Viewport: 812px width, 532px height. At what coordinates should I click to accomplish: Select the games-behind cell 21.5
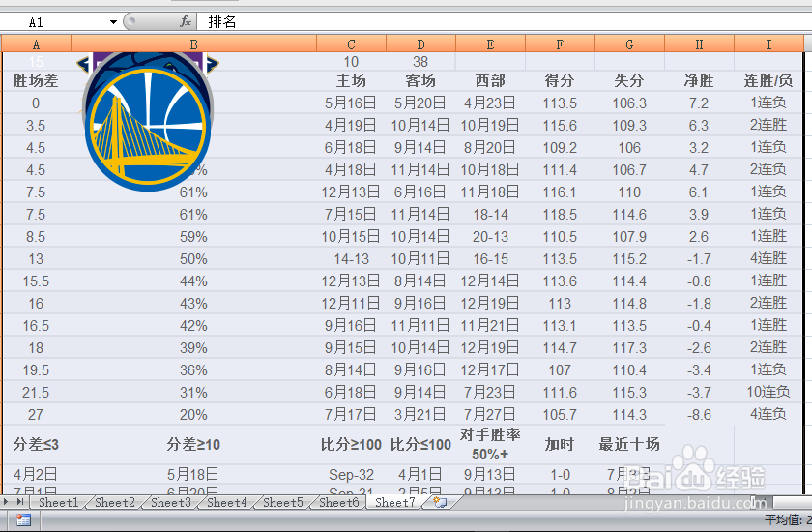click(x=37, y=392)
